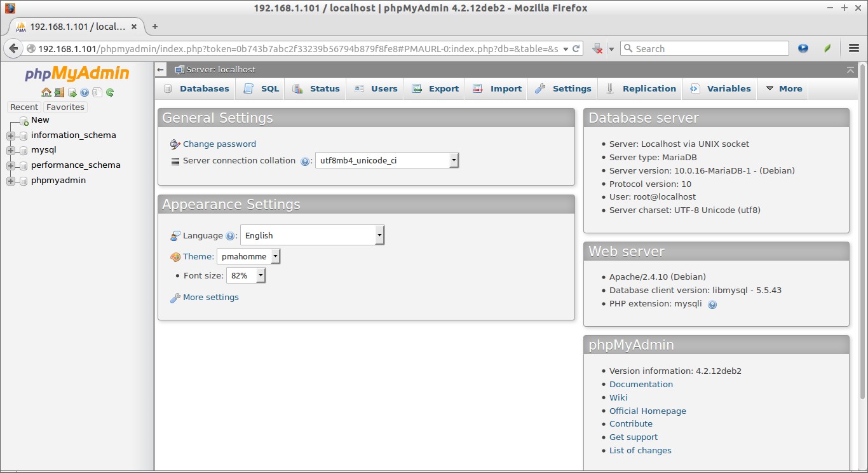The height and width of the screenshot is (473, 868).
Task: Open the Replication tab
Action: [641, 89]
